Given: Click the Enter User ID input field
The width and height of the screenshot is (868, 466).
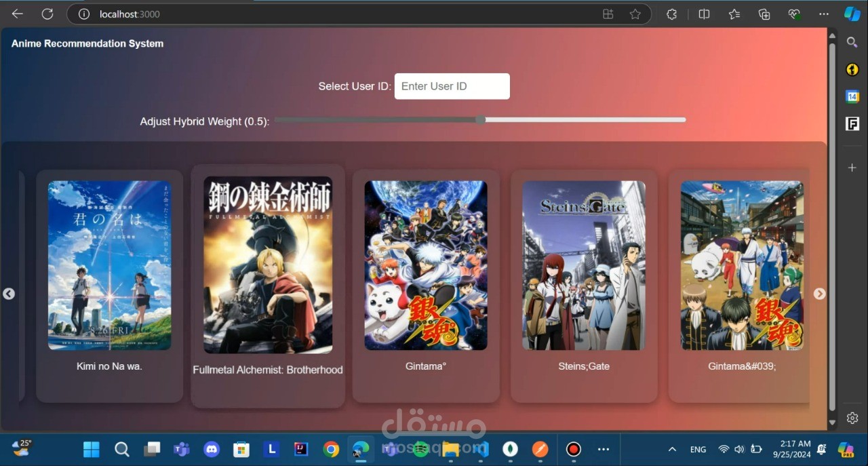Looking at the screenshot, I should (452, 86).
